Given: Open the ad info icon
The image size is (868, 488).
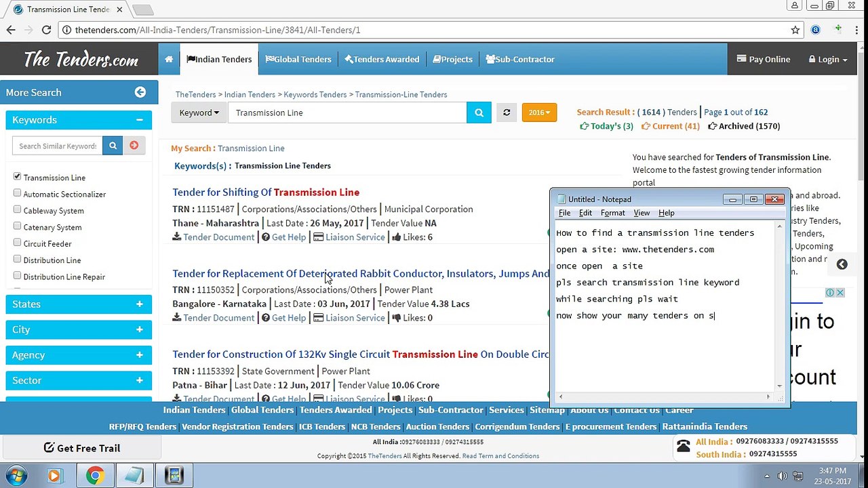Looking at the screenshot, I should [830, 293].
